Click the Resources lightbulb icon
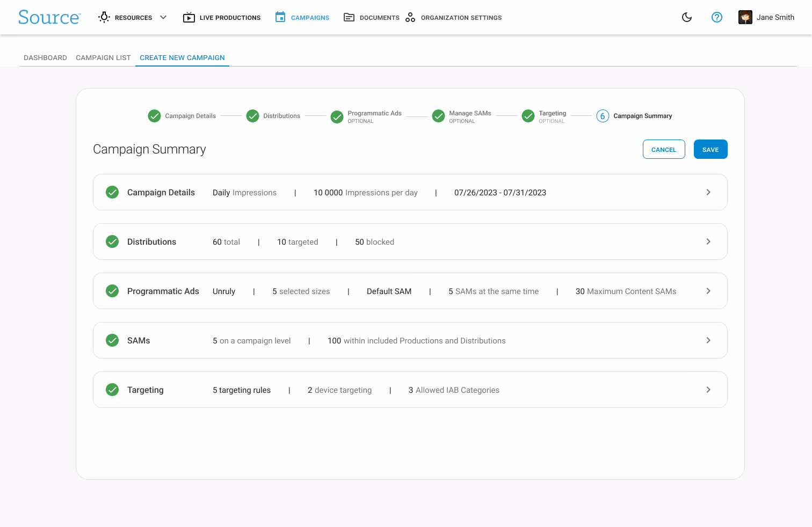 pyautogui.click(x=104, y=17)
